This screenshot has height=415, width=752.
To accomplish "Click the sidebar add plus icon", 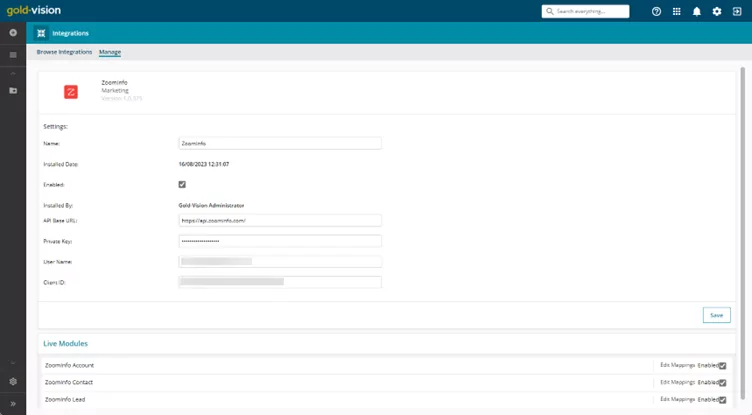I will pyautogui.click(x=13, y=33).
